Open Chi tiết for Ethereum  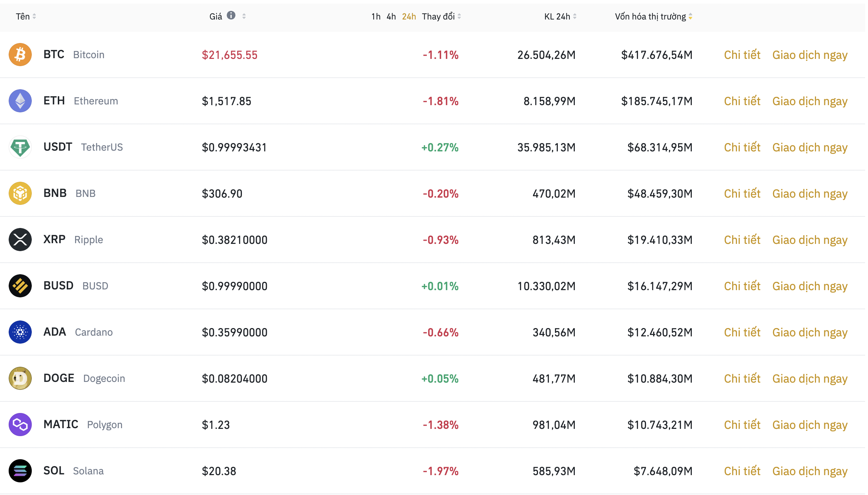pos(742,101)
